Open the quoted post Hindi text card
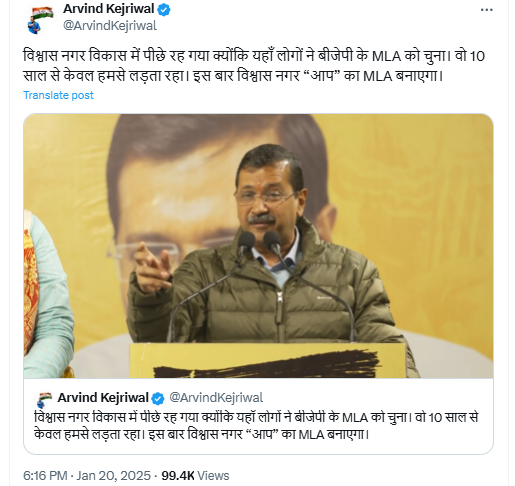The width and height of the screenshot is (515, 486). 258,416
